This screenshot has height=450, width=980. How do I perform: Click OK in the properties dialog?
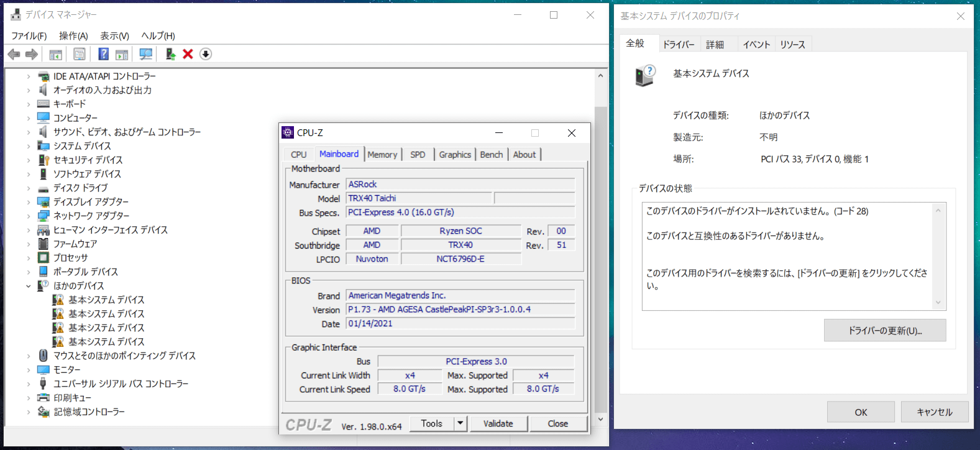861,412
